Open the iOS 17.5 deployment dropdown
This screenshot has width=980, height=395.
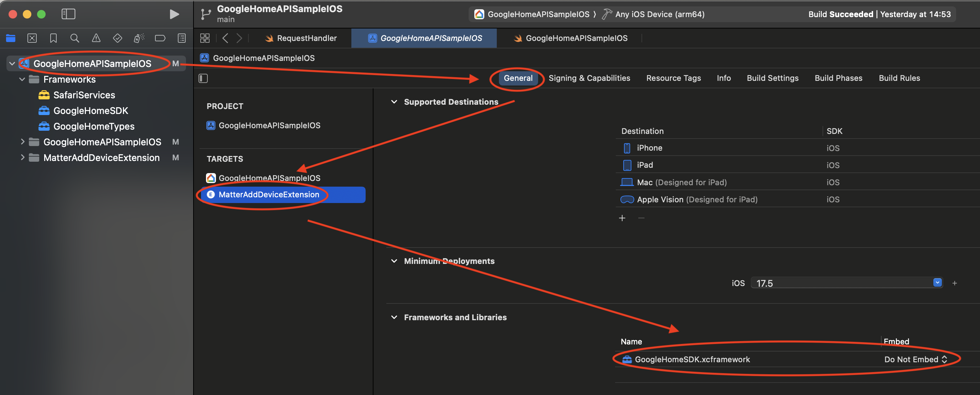point(937,282)
